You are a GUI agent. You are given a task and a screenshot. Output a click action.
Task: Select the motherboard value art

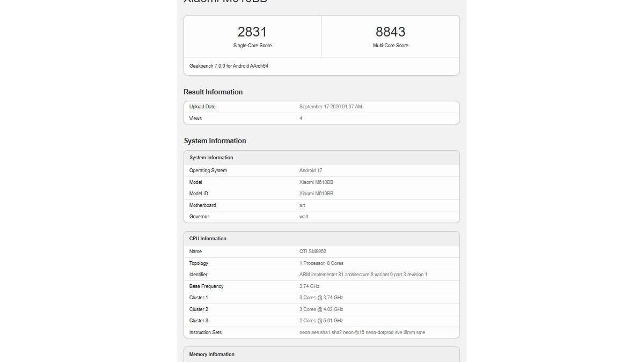tap(302, 205)
